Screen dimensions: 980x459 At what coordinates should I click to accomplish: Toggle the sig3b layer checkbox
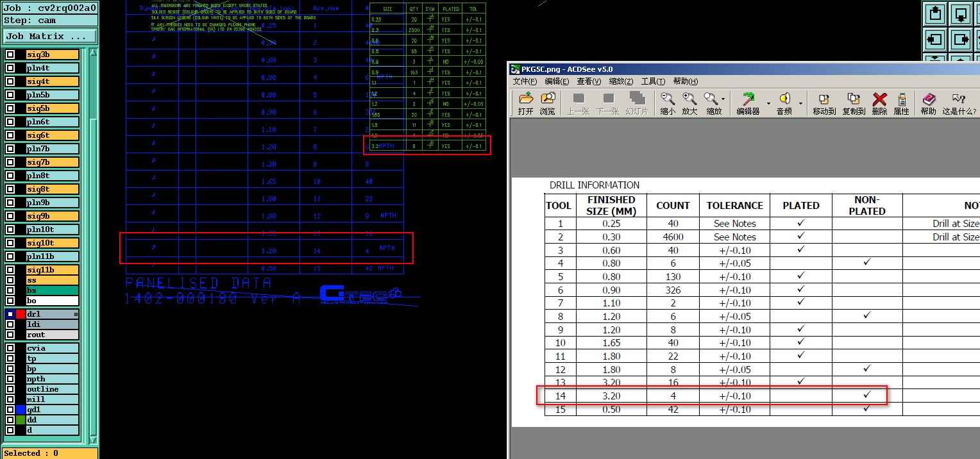point(10,54)
